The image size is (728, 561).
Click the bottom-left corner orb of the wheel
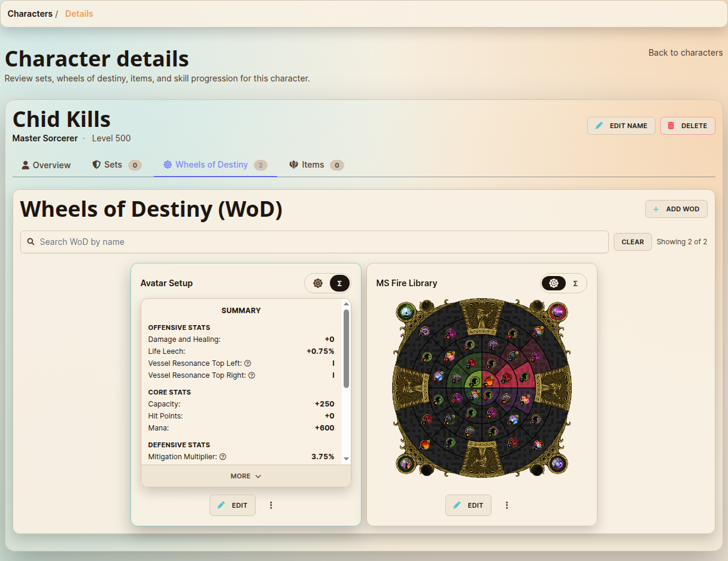407,463
